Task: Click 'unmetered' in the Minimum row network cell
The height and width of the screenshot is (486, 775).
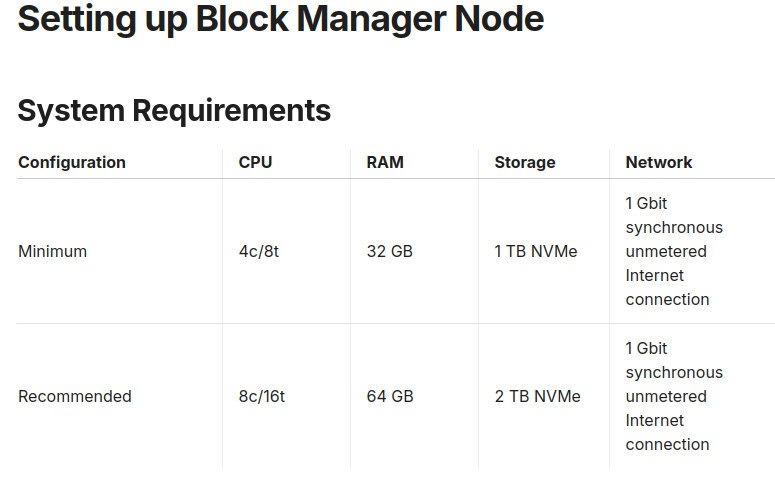Action: click(x=666, y=251)
